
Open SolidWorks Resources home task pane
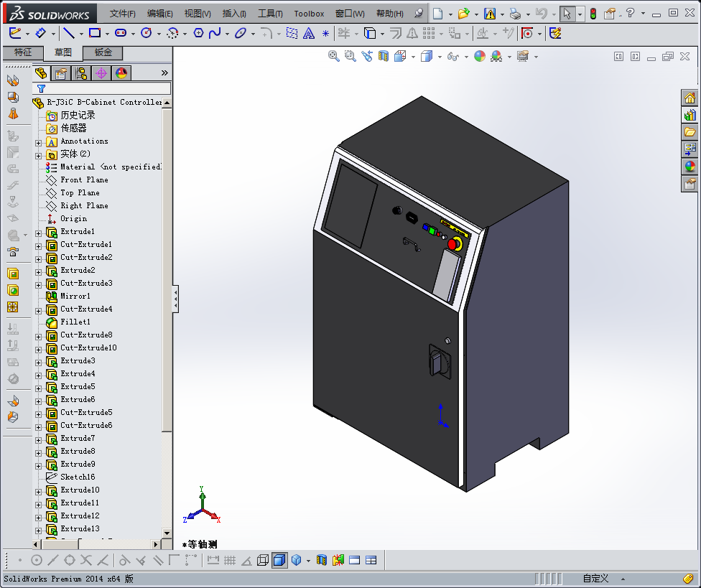point(690,98)
